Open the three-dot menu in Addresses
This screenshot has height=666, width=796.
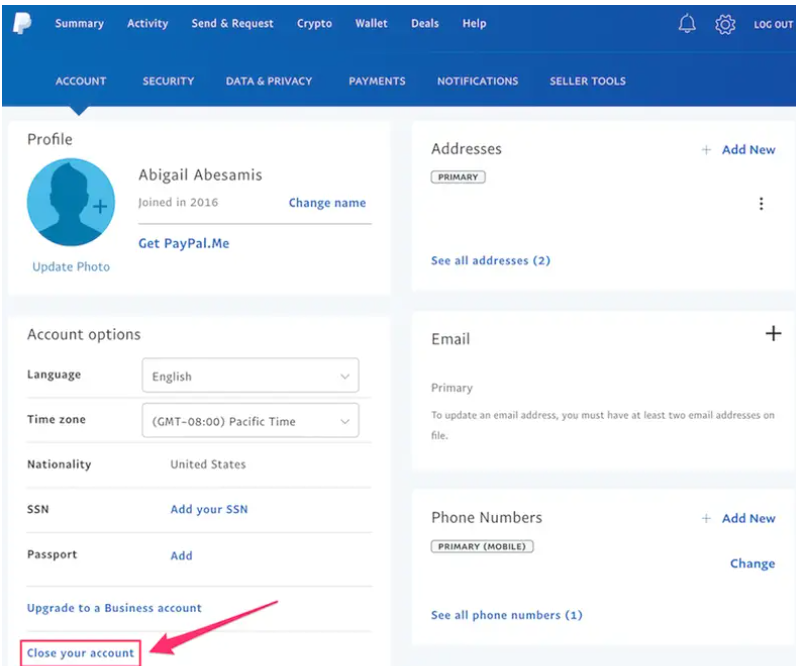click(x=760, y=204)
